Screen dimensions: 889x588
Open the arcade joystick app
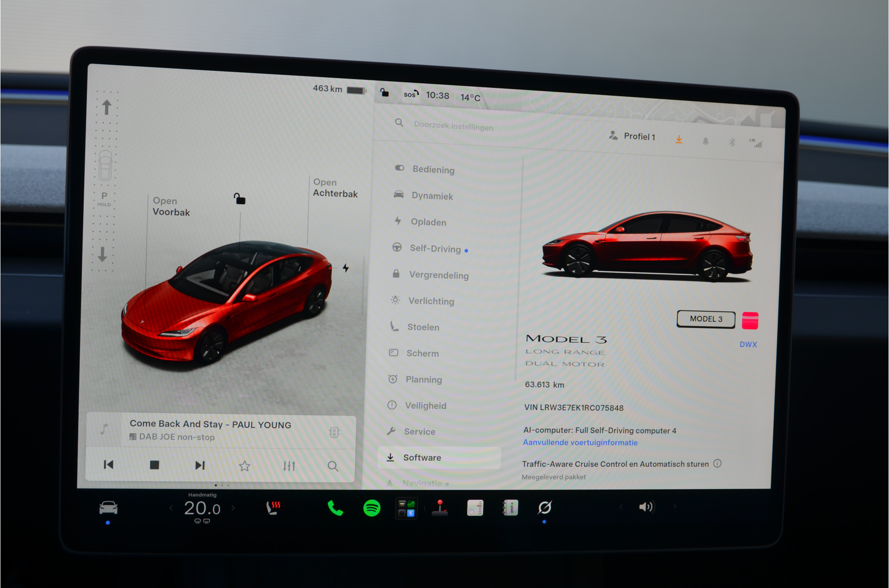point(439,508)
